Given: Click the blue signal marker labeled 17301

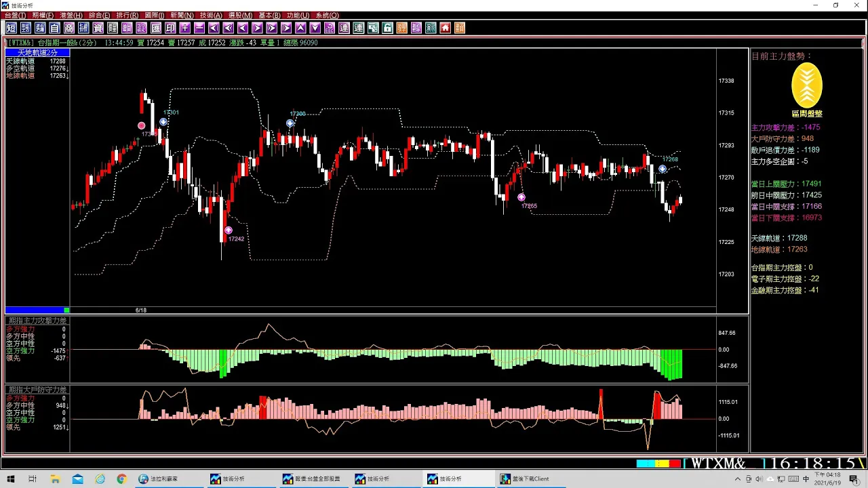Looking at the screenshot, I should click(163, 122).
